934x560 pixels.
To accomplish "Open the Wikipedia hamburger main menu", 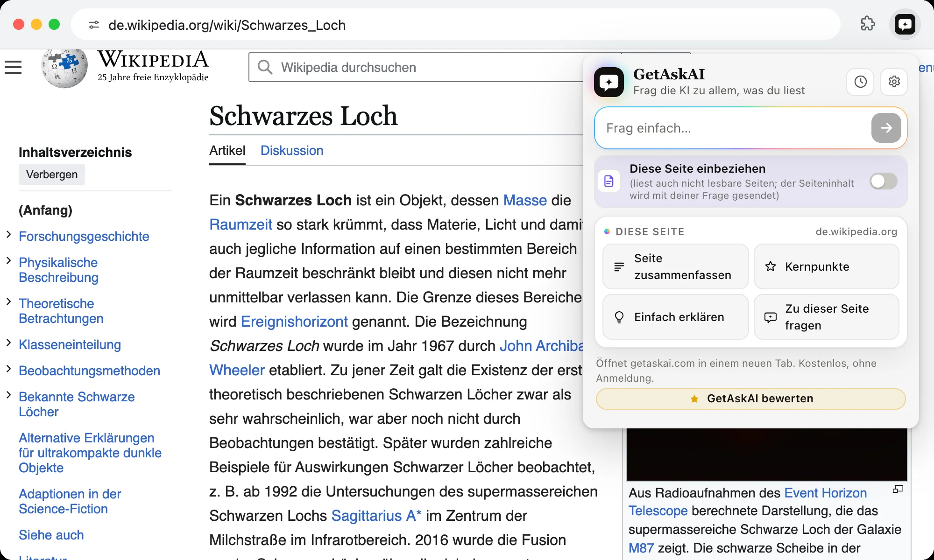I will 13,67.
